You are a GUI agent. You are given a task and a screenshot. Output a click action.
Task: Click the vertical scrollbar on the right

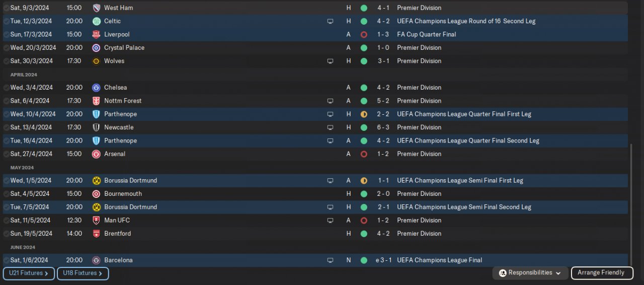(631, 201)
